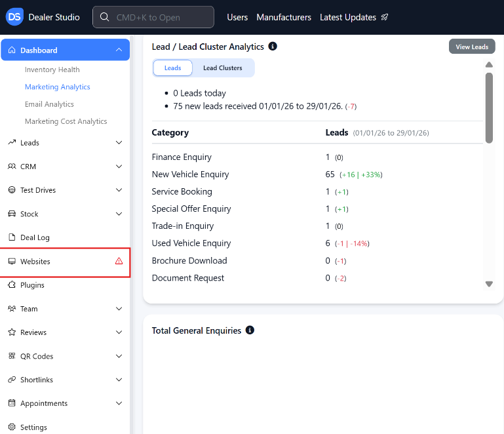The image size is (504, 434).
Task: Click the info icon beside Total General Enquiries
Action: pos(250,330)
